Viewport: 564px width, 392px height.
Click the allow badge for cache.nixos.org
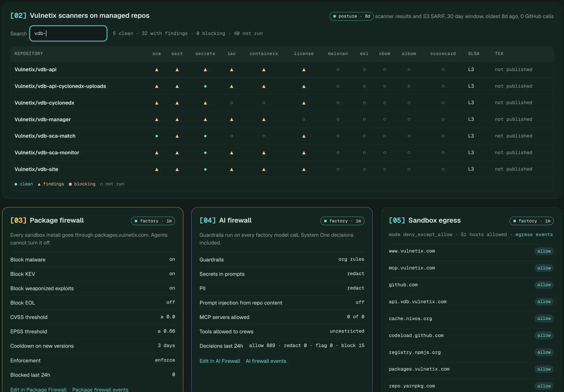tap(544, 319)
